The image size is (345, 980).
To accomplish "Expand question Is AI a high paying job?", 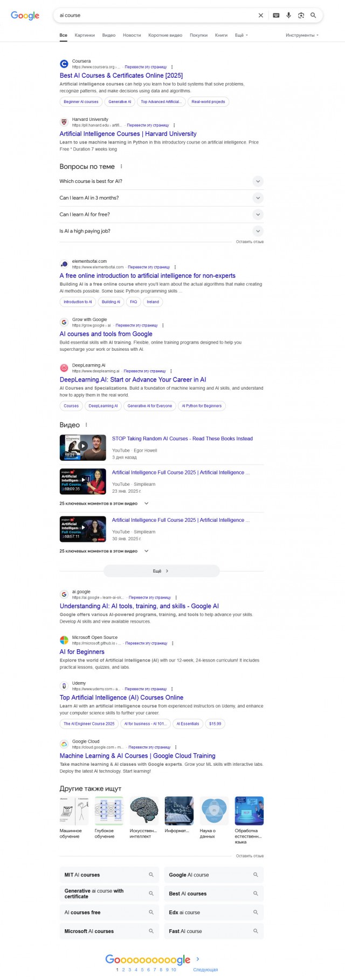I will [161, 231].
